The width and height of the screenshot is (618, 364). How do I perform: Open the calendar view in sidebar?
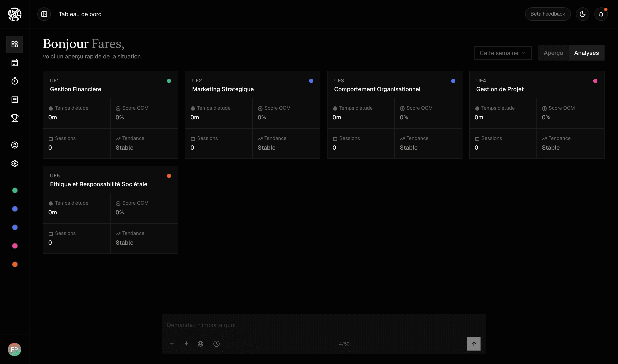click(x=15, y=63)
